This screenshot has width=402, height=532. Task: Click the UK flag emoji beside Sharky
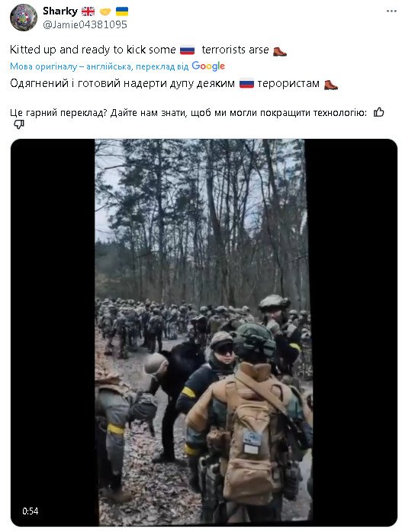pos(88,11)
